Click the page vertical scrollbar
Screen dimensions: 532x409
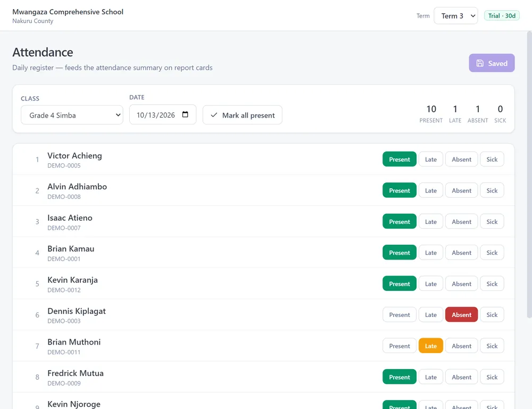pos(529,174)
